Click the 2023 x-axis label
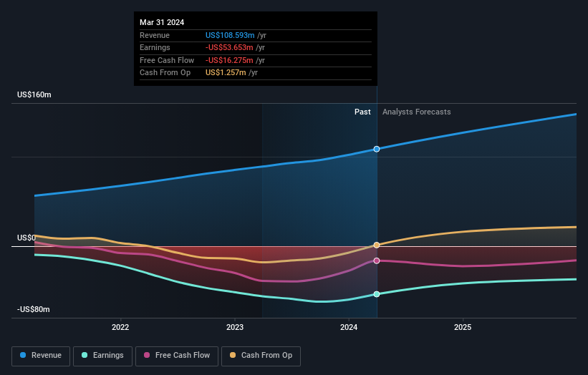588x375 pixels. [235, 327]
